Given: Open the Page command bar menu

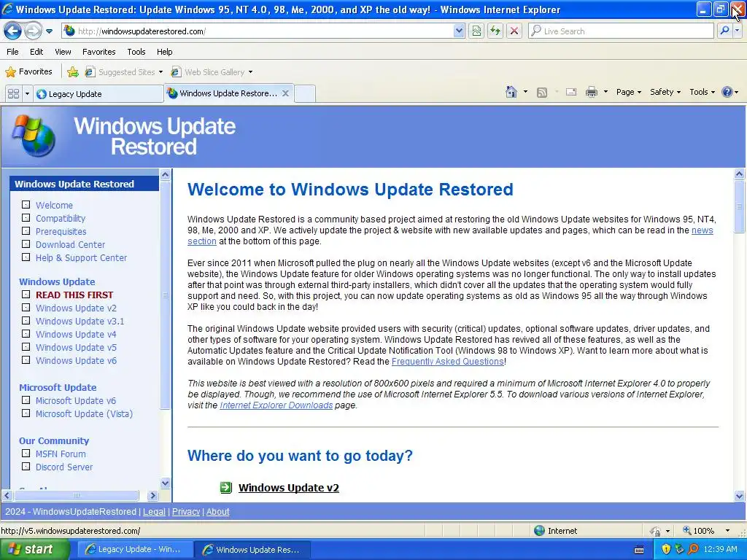Looking at the screenshot, I should [x=628, y=93].
